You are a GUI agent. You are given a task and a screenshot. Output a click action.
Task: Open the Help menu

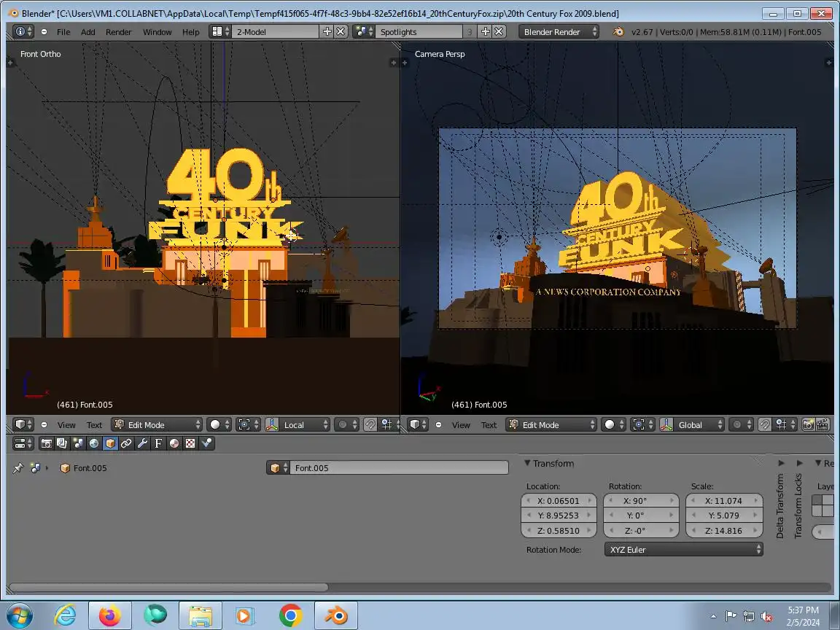[191, 32]
